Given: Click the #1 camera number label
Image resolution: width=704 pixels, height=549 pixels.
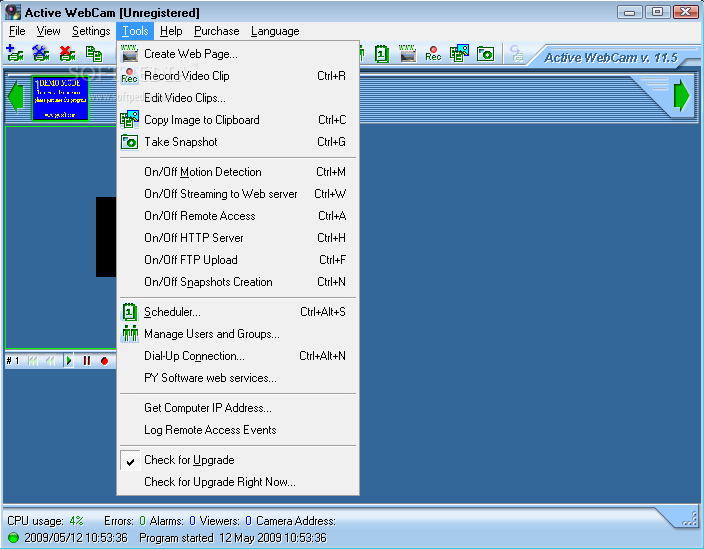Looking at the screenshot, I should [x=13, y=361].
